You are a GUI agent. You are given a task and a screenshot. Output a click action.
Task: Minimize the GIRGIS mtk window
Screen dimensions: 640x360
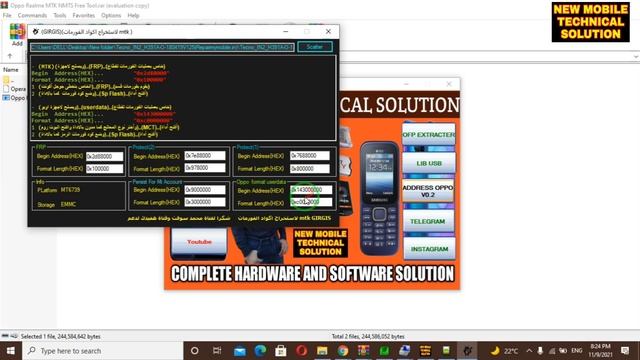click(286, 31)
